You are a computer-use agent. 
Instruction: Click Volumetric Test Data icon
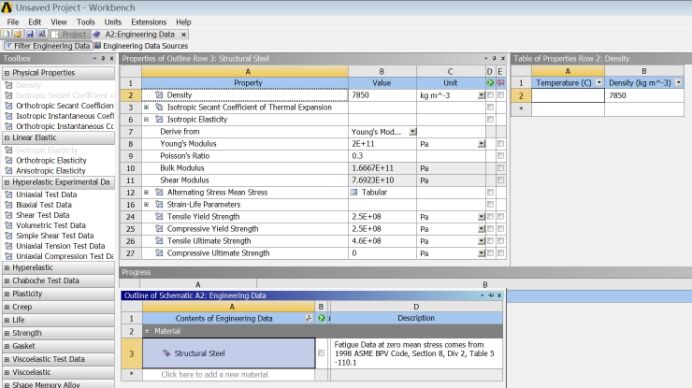pyautogui.click(x=8, y=226)
